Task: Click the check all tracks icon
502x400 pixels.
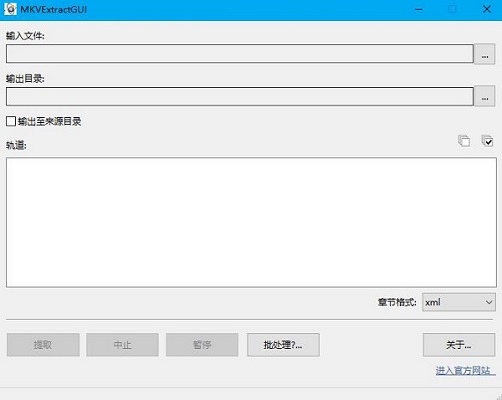Action: 487,141
